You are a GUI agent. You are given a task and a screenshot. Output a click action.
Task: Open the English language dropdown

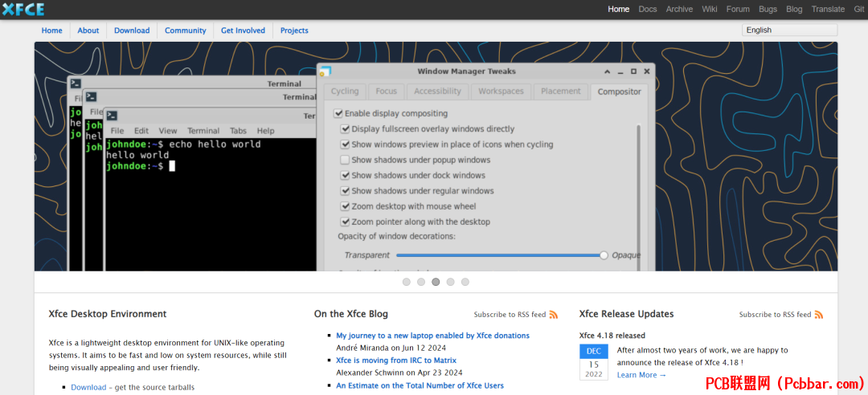789,30
